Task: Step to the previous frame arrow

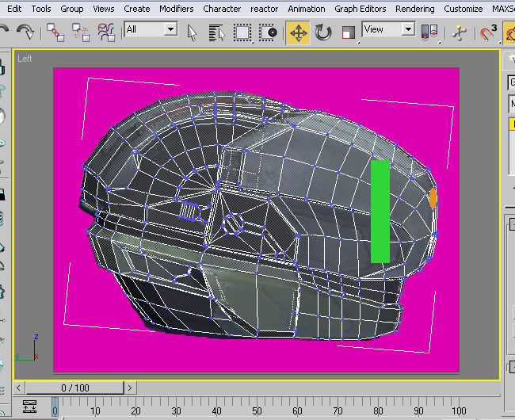Action: point(18,388)
